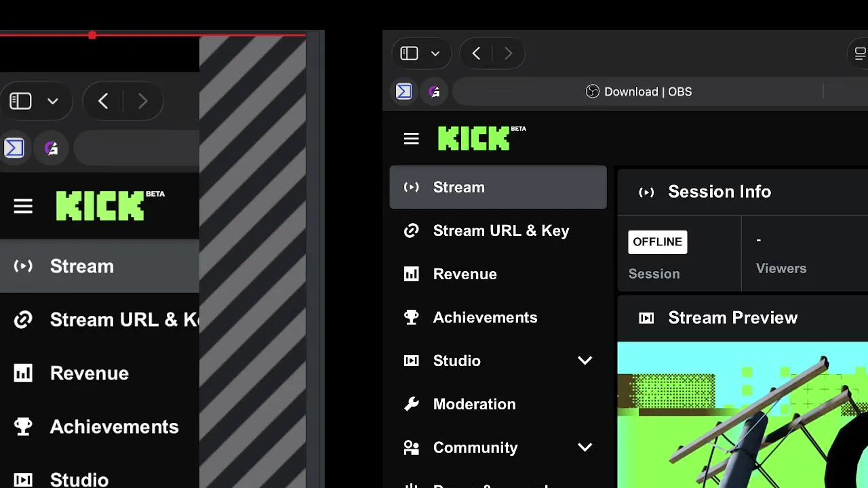This screenshot has height=488, width=868.
Task: Open sidebar dropdown chevron in left browser
Action: (52, 102)
